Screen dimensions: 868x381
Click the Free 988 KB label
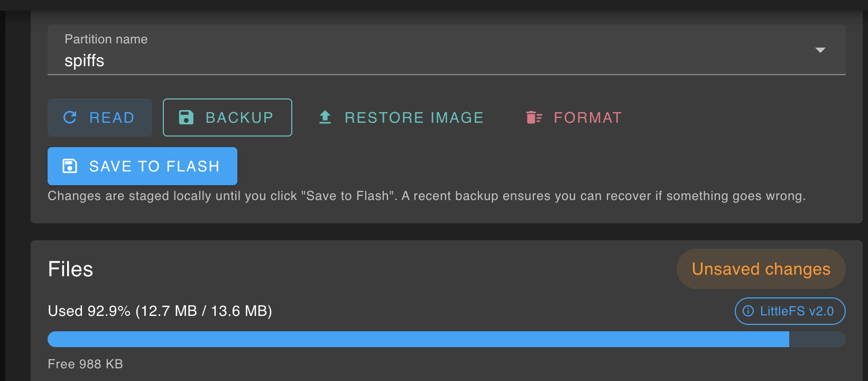coord(85,364)
